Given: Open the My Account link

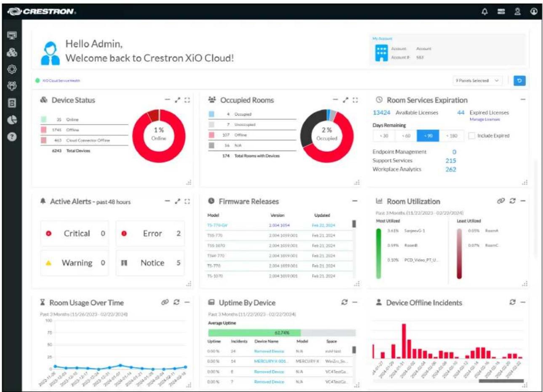Looking at the screenshot, I should [382, 39].
